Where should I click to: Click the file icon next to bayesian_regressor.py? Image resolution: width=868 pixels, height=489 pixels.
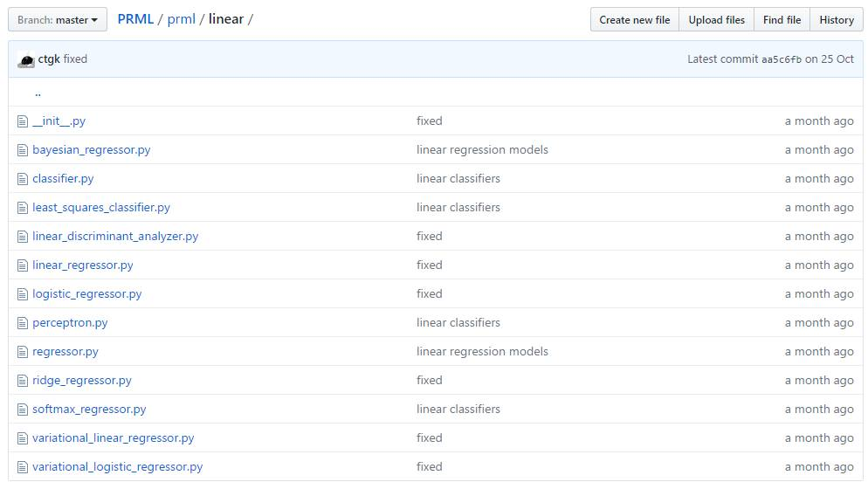click(x=22, y=150)
